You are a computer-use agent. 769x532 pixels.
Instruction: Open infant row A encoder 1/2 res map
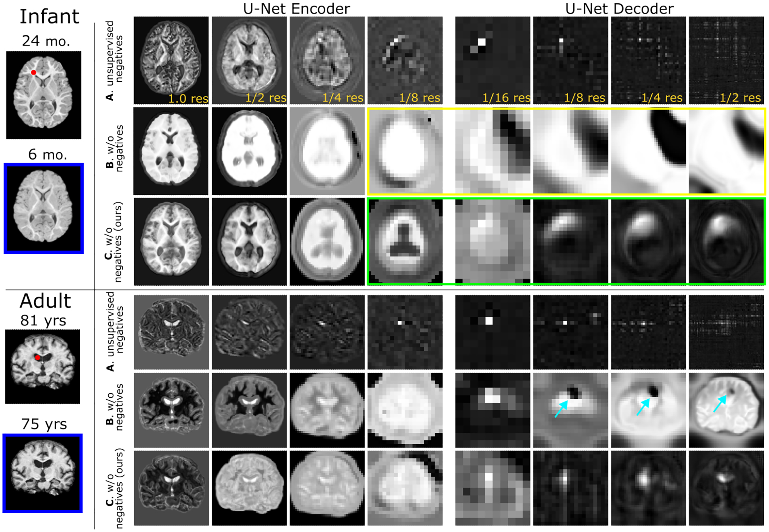pos(249,60)
